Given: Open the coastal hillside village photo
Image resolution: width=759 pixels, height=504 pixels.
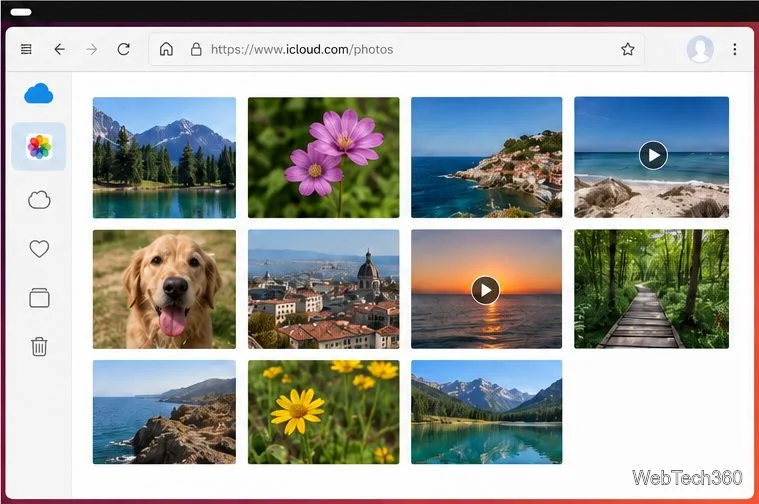Looking at the screenshot, I should click(486, 157).
